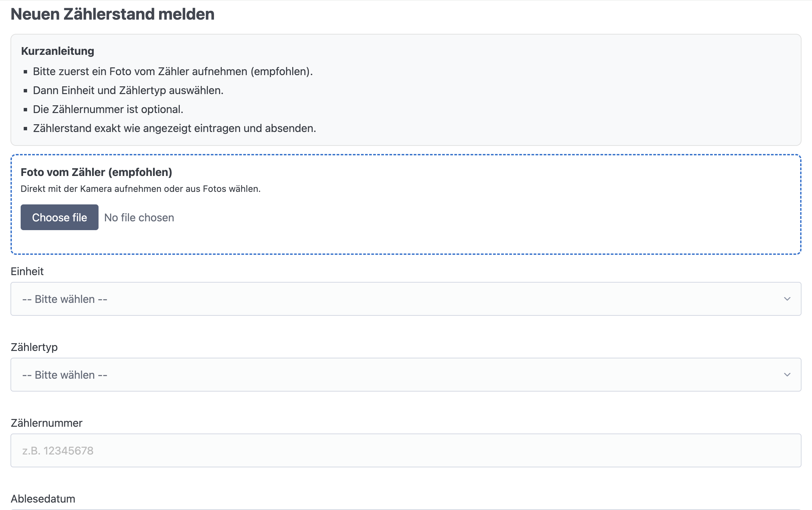Click the Zählertyp field label
Image resolution: width=812 pixels, height=510 pixels.
[x=34, y=347]
